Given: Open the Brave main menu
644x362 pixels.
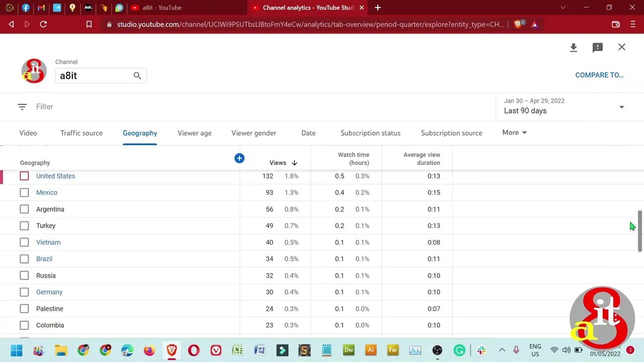Looking at the screenshot, I should point(633,24).
